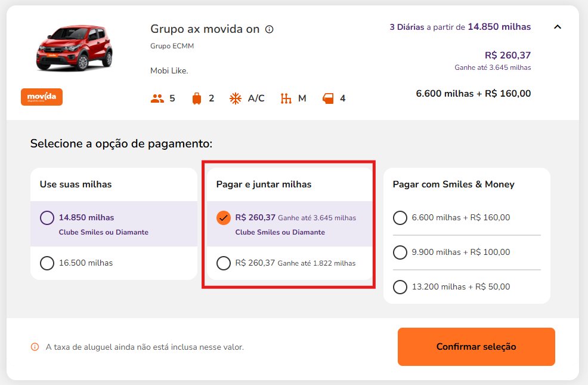Click Clube Smiles ou Diamante under 14.850 milhas
Viewport: 588px width, 385px height.
(x=104, y=232)
